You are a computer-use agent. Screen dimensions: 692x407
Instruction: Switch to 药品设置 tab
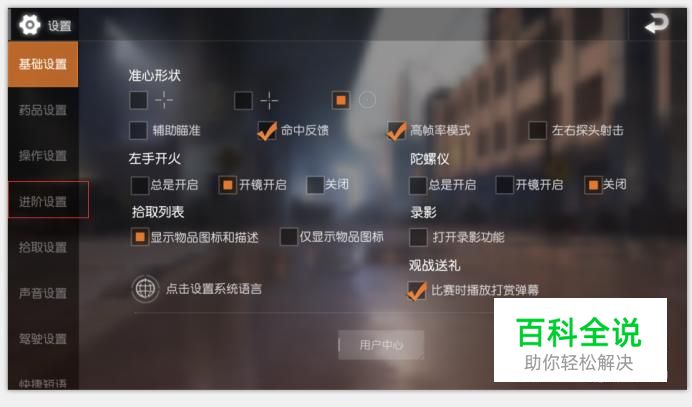(43, 110)
